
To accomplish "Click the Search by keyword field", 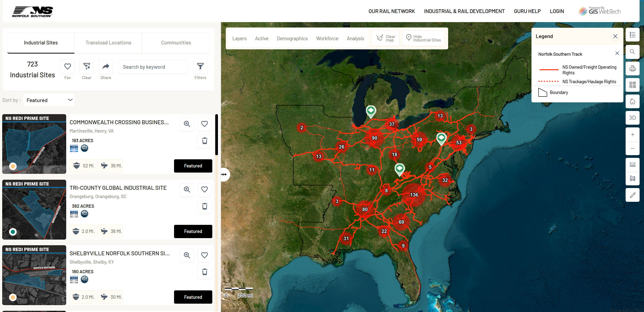I will [x=153, y=67].
